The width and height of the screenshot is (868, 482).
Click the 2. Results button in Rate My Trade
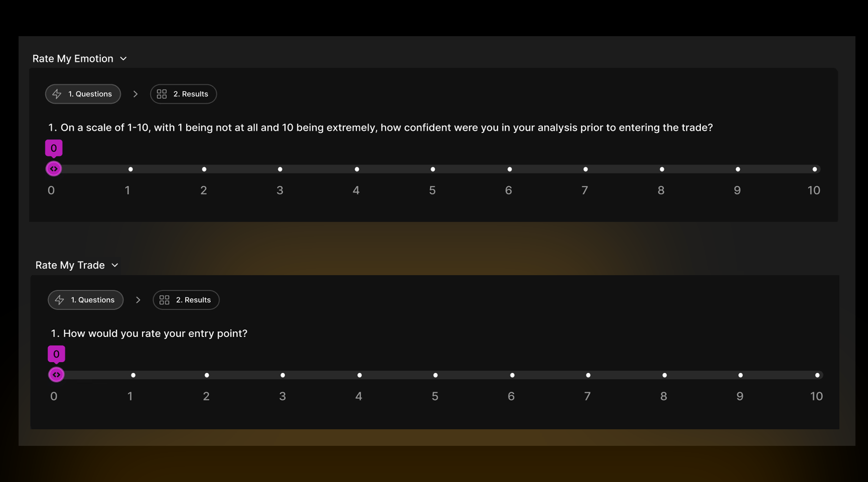click(x=186, y=299)
